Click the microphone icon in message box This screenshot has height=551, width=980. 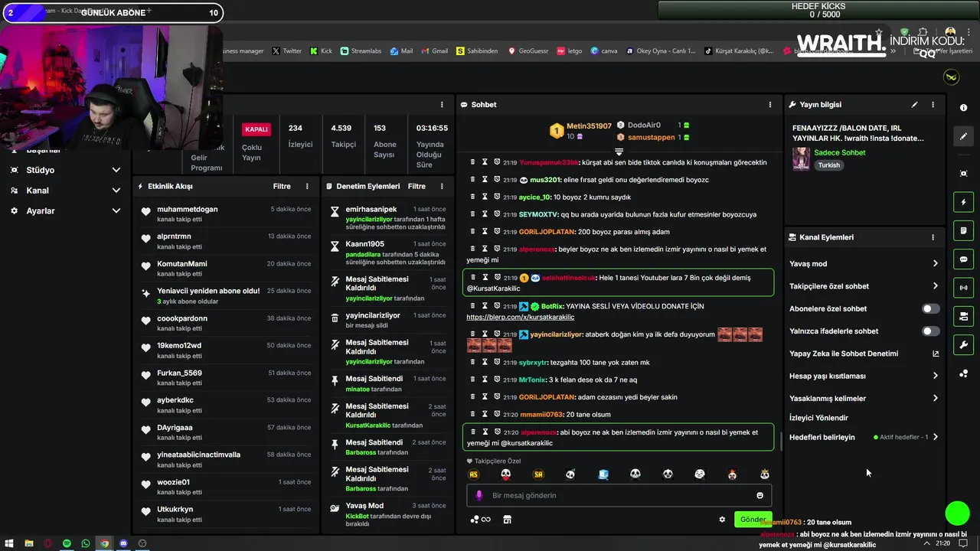479,495
